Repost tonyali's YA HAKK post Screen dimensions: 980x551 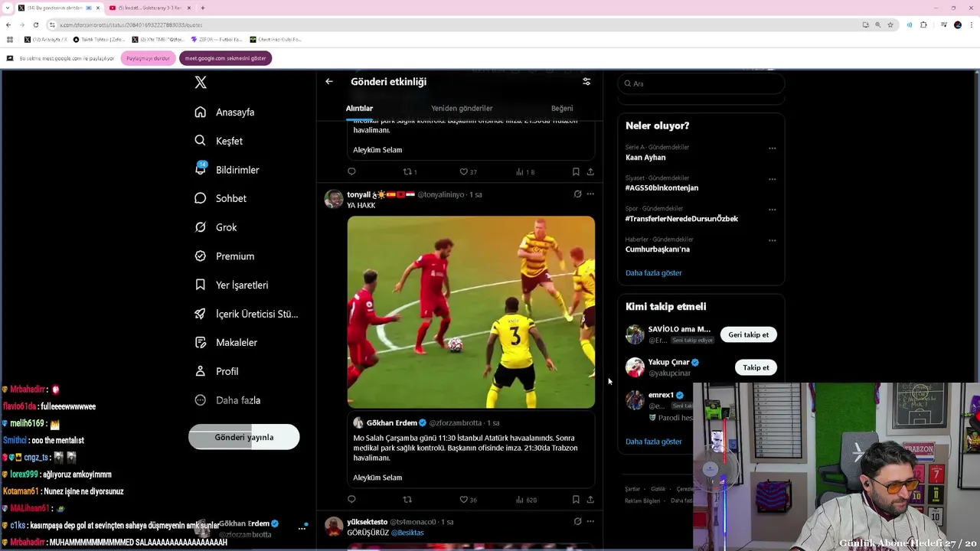[x=407, y=500]
